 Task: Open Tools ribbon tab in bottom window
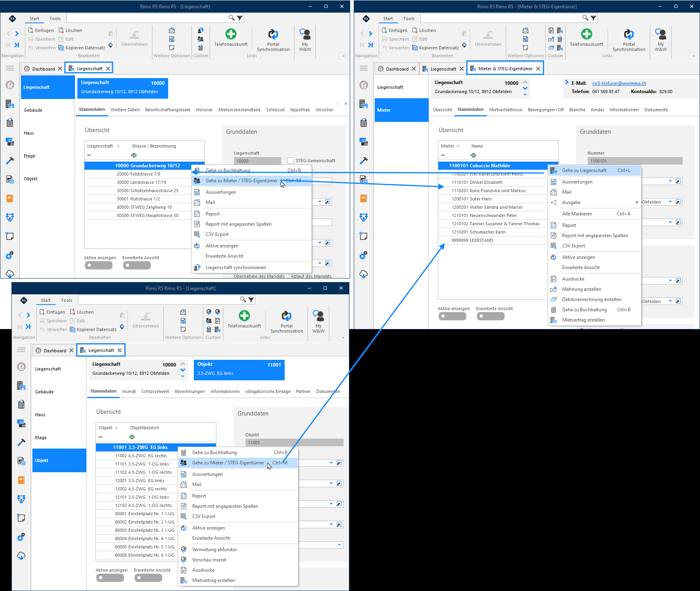66,300
